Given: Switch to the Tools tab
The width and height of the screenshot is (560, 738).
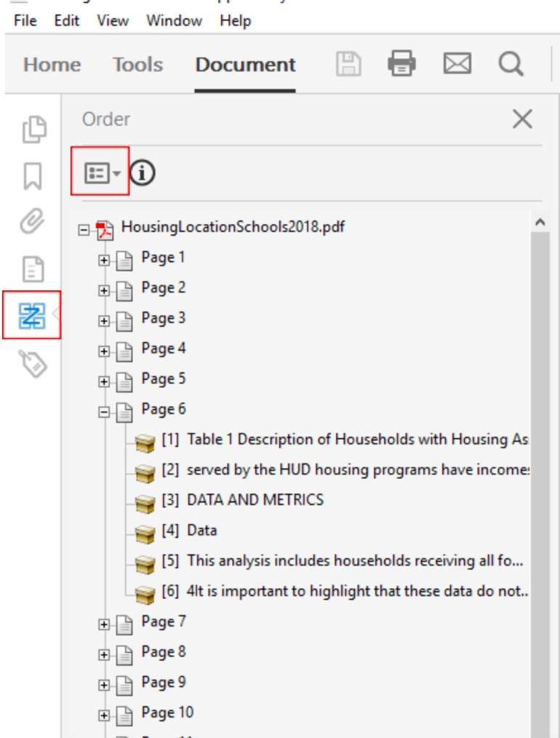Looking at the screenshot, I should click(137, 65).
